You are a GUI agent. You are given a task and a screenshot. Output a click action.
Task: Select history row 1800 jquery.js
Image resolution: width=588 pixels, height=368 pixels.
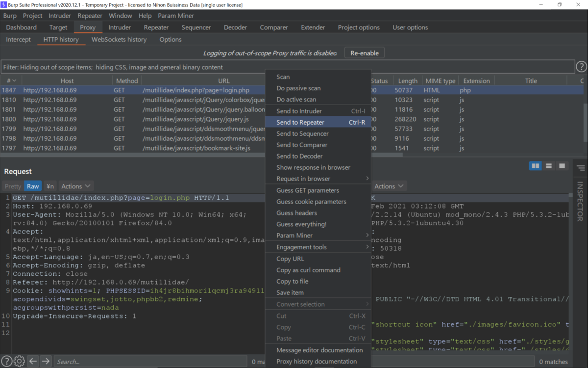(x=132, y=119)
